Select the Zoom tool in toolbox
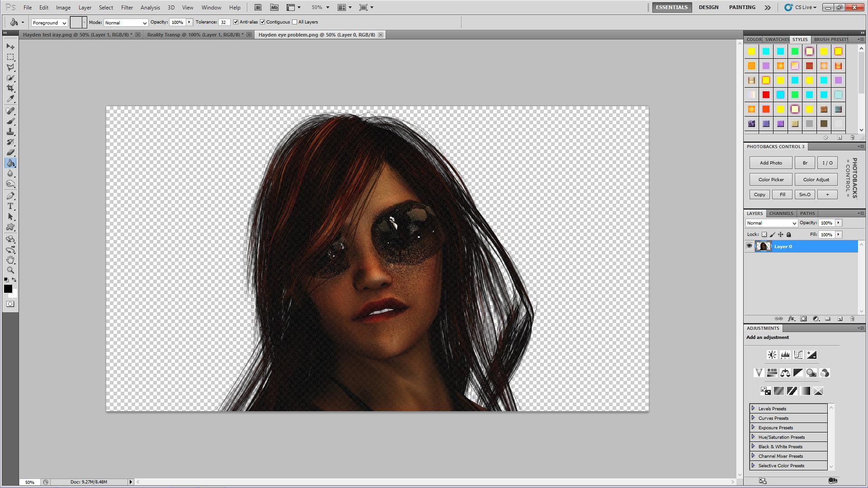 [10, 270]
